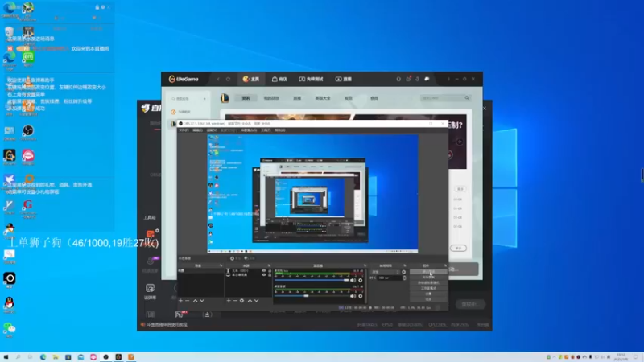The image size is (644, 362).
Task: Click OBS 退出 exit button
Action: [x=428, y=298]
